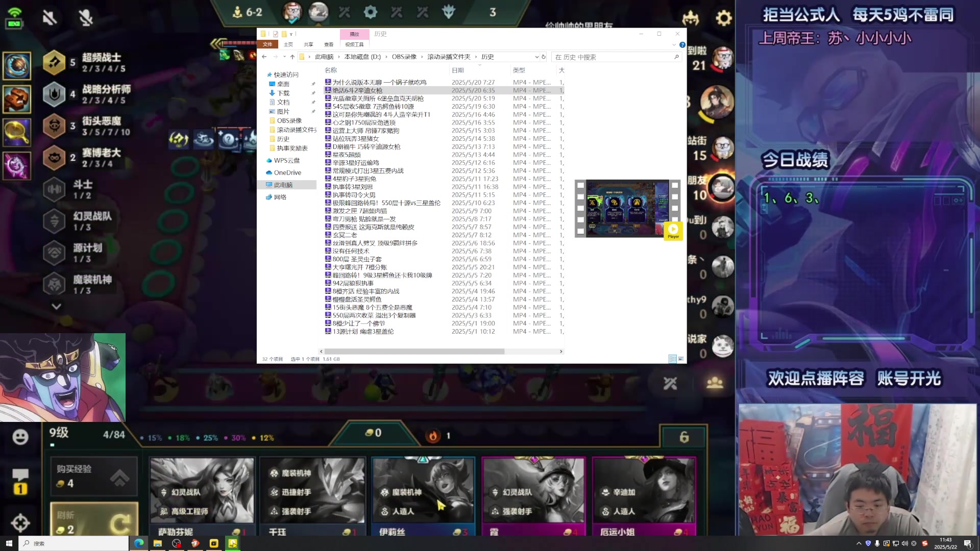Go back with Explorer back arrow
Viewport: 980px width, 551px height.
(x=264, y=57)
